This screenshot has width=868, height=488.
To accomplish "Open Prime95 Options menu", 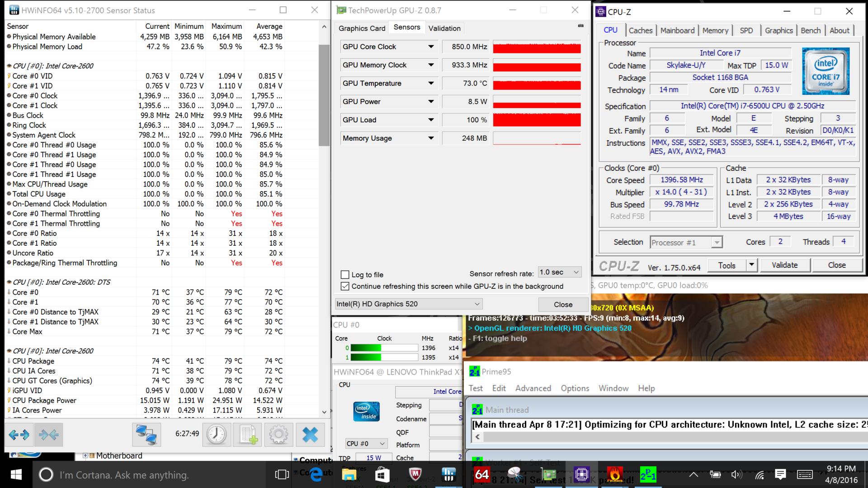I will click(x=575, y=388).
